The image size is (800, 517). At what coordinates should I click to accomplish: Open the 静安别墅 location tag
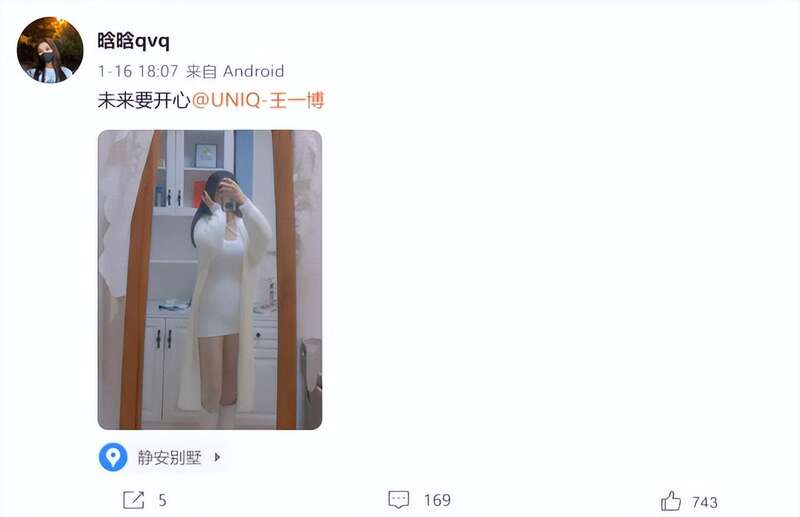click(169, 457)
